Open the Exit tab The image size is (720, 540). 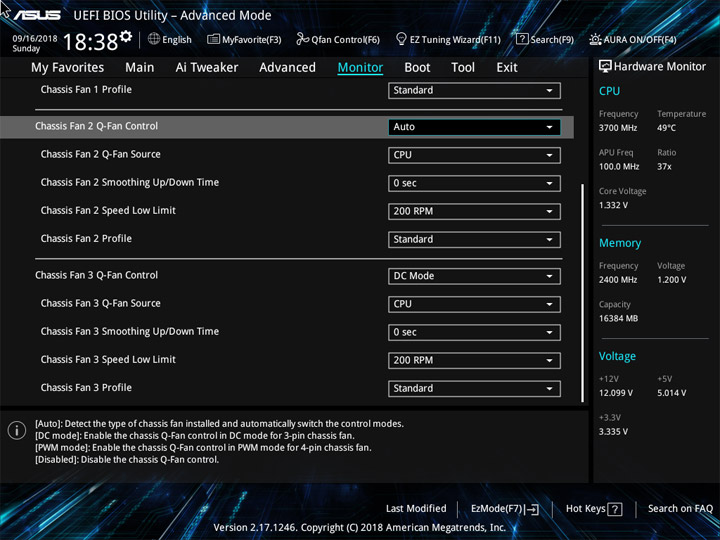click(507, 68)
